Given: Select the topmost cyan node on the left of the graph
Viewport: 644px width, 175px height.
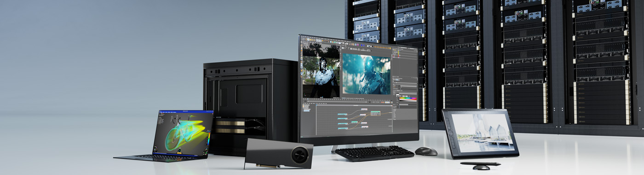Looking at the screenshot, I should [x=342, y=114].
